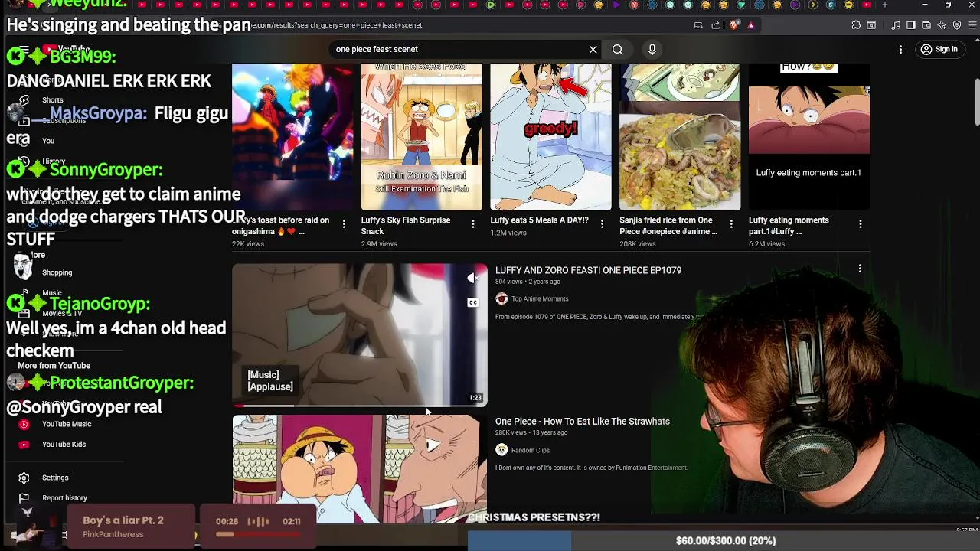Open the Luffy's Sky Fish Surprise Snack thumbnail
This screenshot has height=551, width=980.
pos(422,137)
